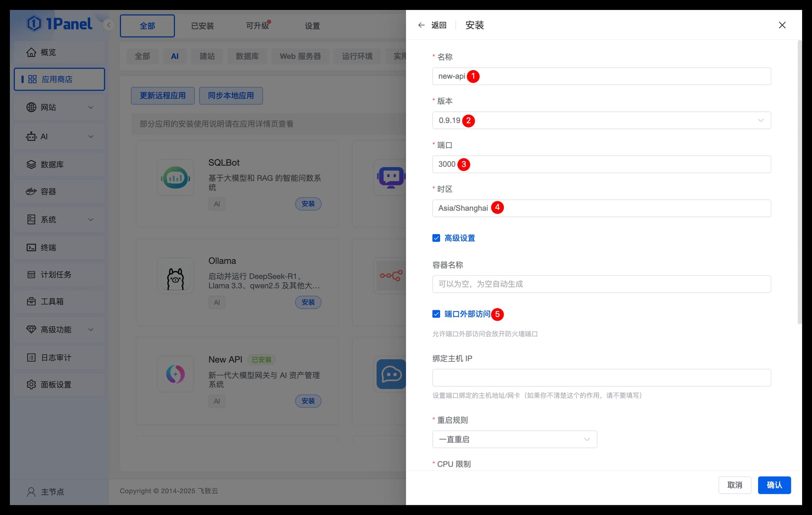
Task: Click the 容器 containers sidebar icon
Action: (x=31, y=191)
